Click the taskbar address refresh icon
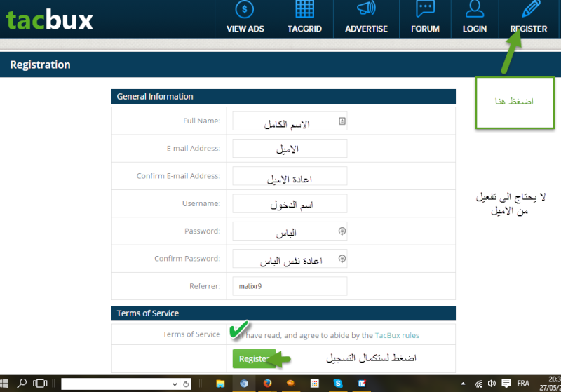The image size is (561, 392). 186,384
